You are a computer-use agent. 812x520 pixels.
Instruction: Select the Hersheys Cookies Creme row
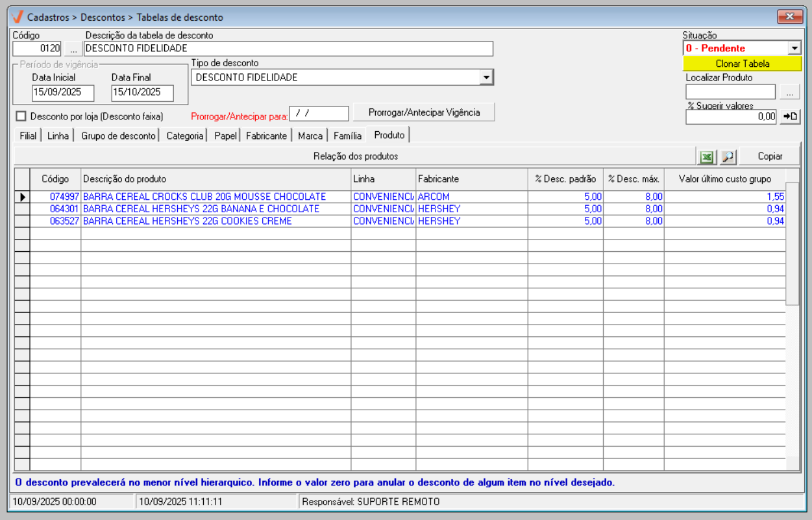(188, 221)
